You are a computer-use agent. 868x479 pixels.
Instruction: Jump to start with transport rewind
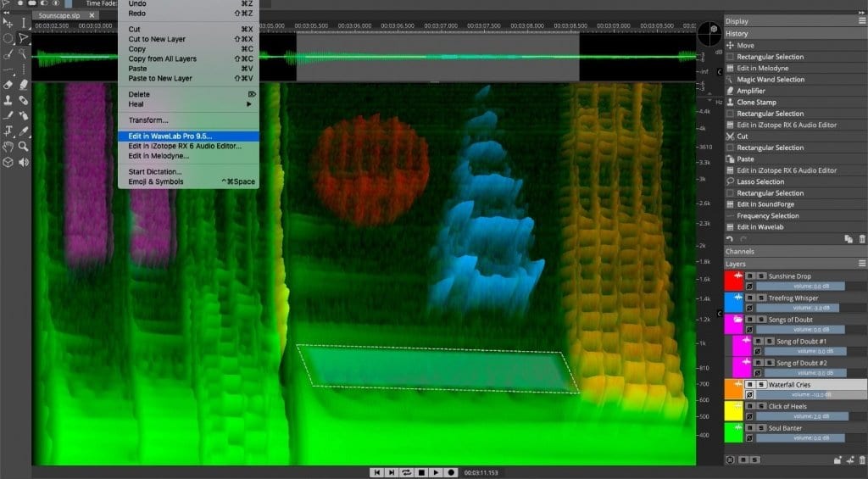tap(377, 472)
